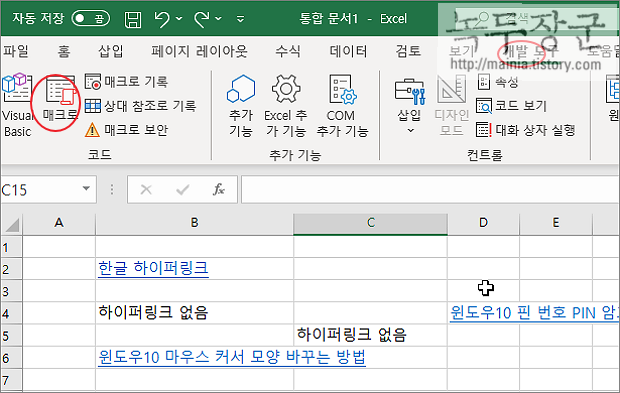Open COM 추가 기능 dialog

coord(342,106)
